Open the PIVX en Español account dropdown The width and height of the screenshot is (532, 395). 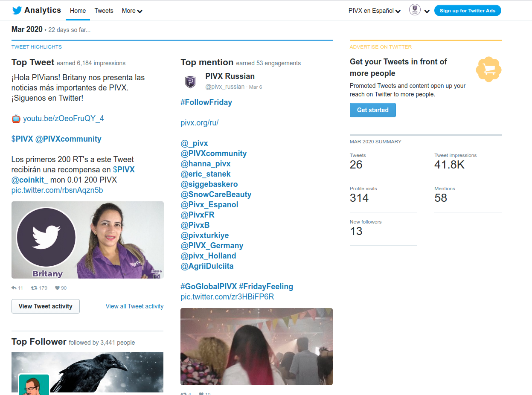[x=375, y=11]
